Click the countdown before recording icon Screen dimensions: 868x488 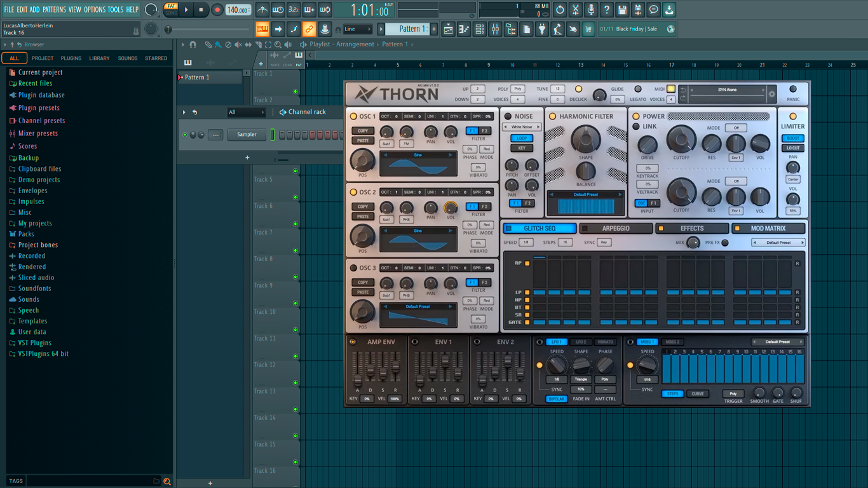coord(294,10)
